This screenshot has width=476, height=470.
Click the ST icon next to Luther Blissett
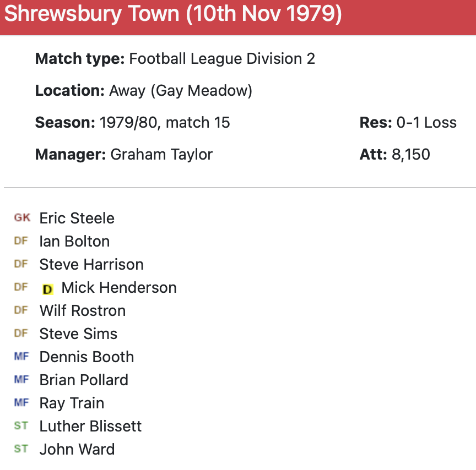(21, 426)
